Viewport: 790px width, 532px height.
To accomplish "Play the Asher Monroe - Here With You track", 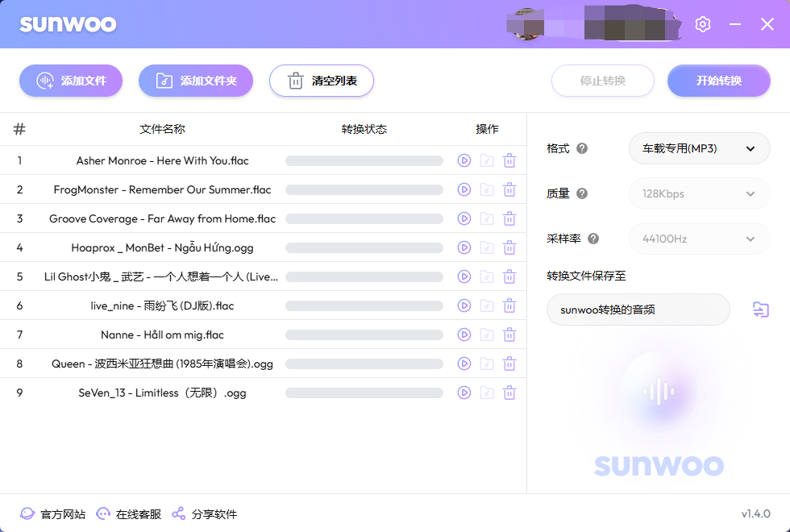I will tap(464, 160).
